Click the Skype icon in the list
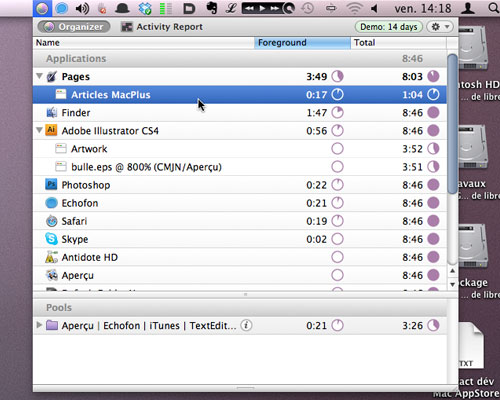Viewport: 500px width, 400px height. [51, 239]
